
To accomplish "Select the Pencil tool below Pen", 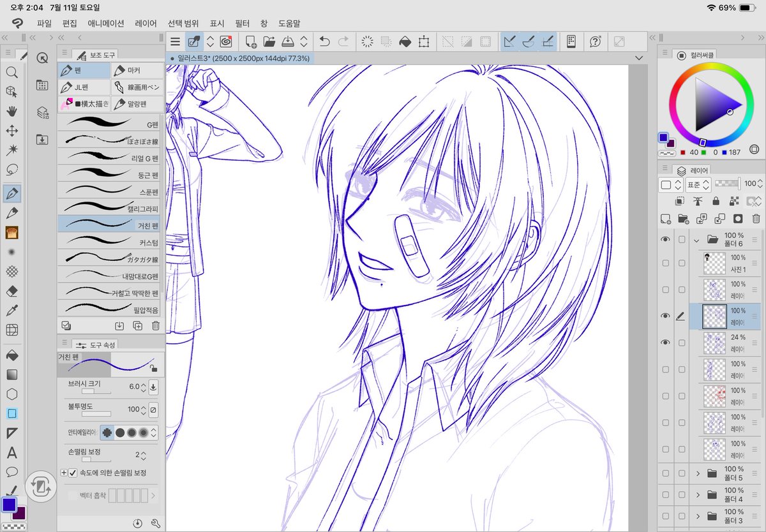I will coord(11,212).
